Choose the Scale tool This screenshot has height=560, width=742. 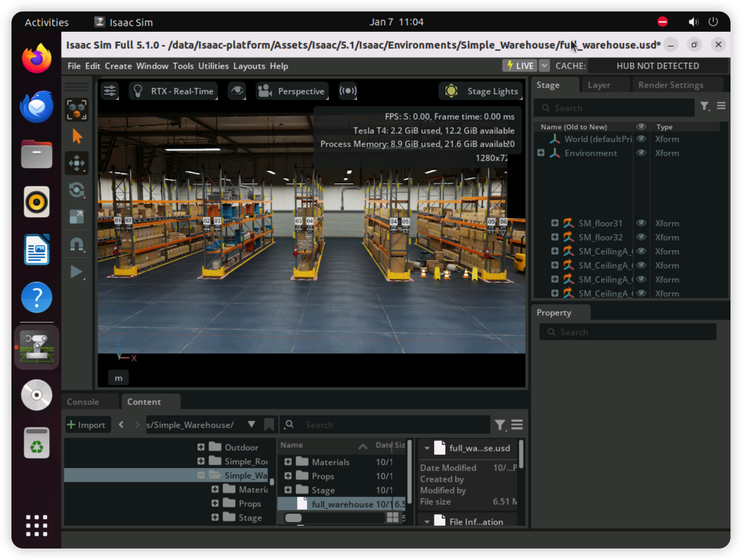click(77, 217)
